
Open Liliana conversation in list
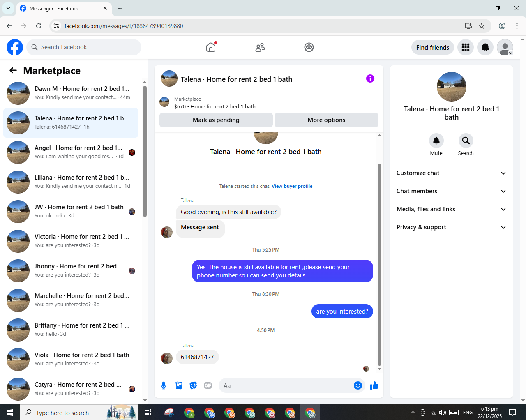[x=71, y=182]
